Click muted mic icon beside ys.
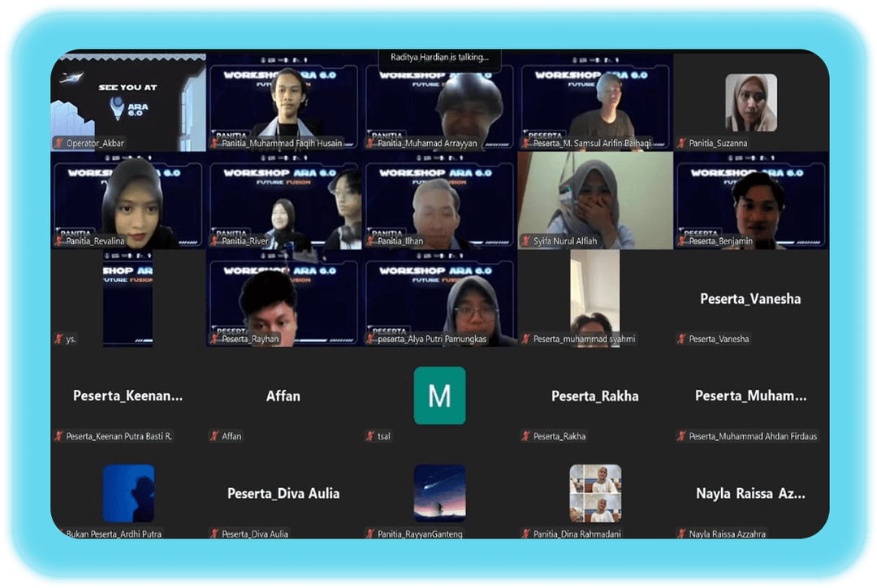This screenshot has width=877, height=588. (58, 339)
